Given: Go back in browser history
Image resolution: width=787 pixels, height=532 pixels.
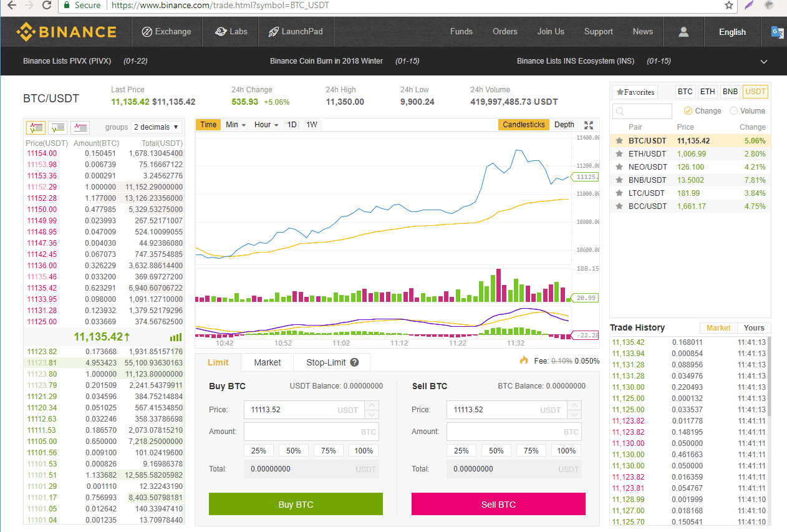Looking at the screenshot, I should click(x=11, y=5).
